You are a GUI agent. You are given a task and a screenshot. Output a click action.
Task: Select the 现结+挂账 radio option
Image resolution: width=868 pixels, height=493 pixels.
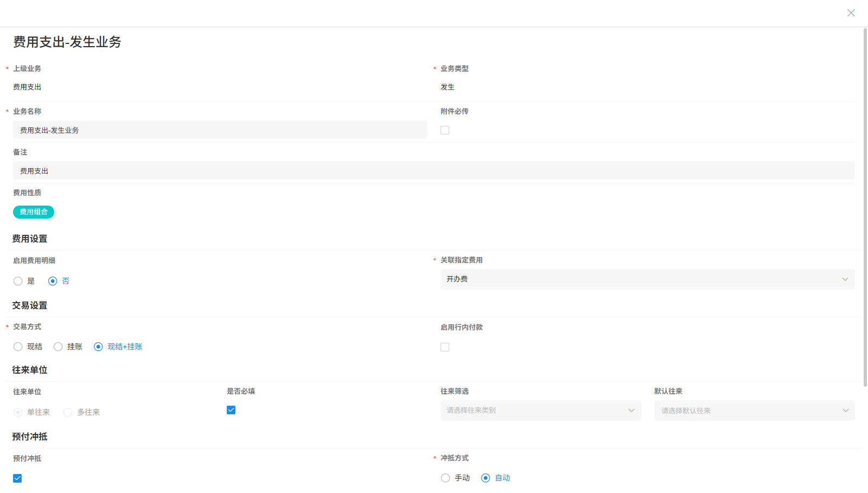coord(98,347)
